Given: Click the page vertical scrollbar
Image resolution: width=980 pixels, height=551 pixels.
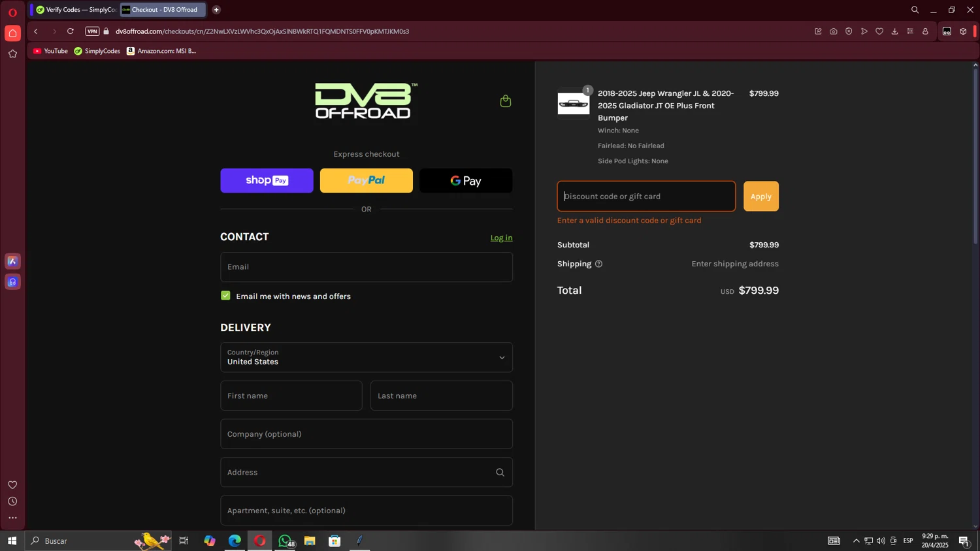Looking at the screenshot, I should point(975,157).
